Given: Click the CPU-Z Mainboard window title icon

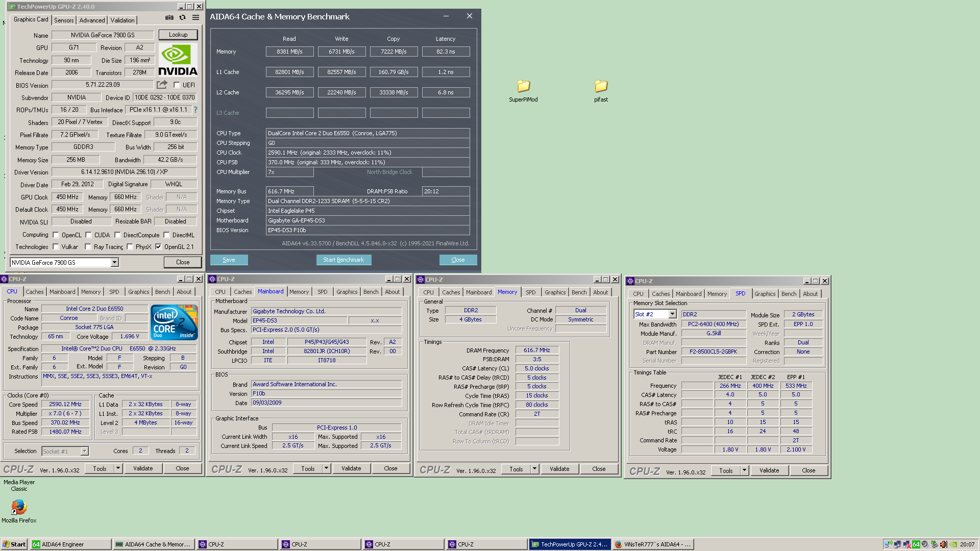Looking at the screenshot, I should point(212,279).
